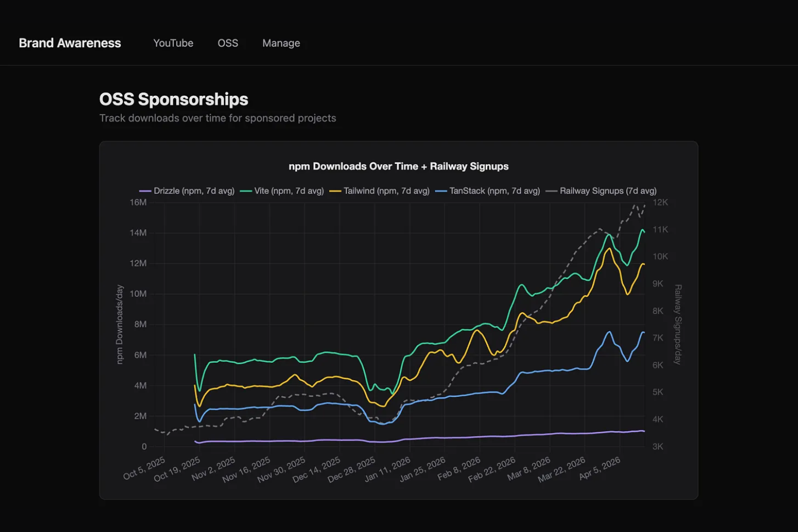Click the 16M tick on left axis
Image resolution: width=798 pixels, height=532 pixels.
pos(138,202)
